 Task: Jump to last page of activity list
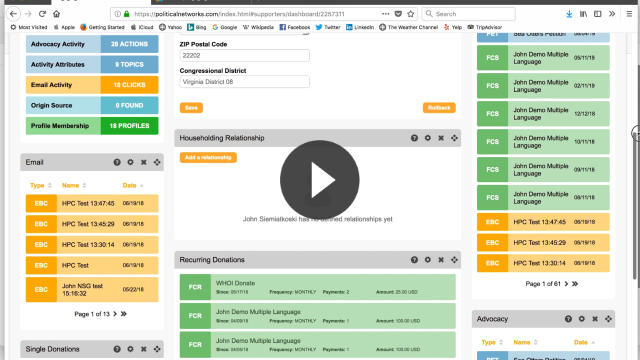point(575,284)
